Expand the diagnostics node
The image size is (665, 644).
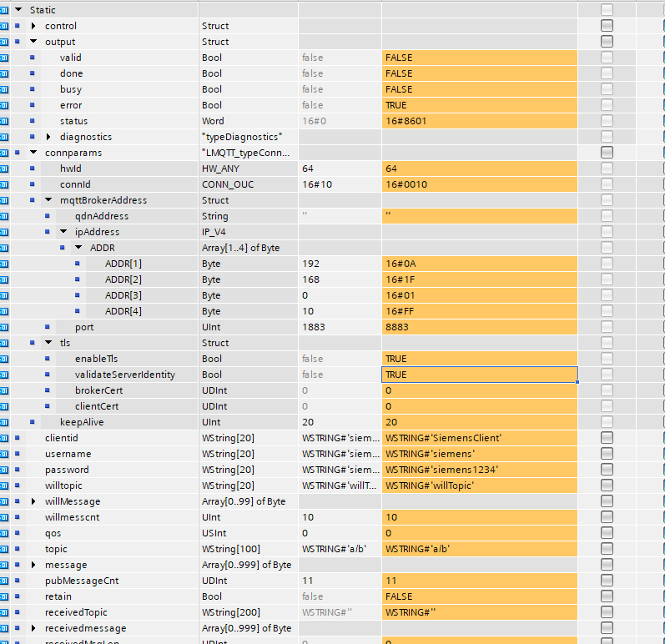click(x=48, y=137)
